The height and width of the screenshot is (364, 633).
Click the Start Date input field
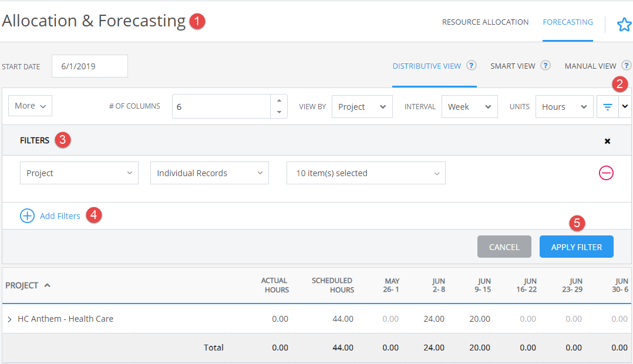pyautogui.click(x=90, y=66)
